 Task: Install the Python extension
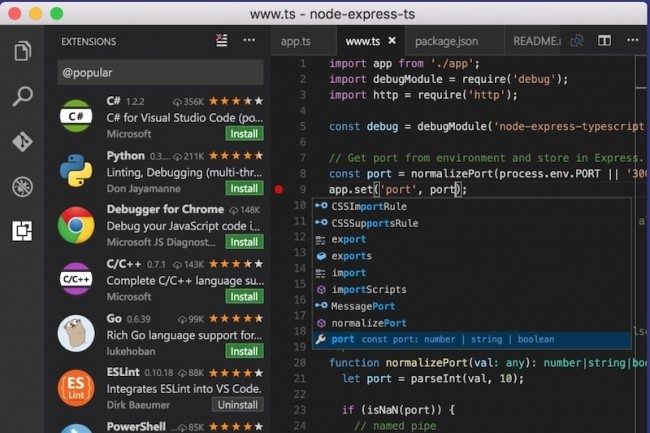(x=243, y=188)
